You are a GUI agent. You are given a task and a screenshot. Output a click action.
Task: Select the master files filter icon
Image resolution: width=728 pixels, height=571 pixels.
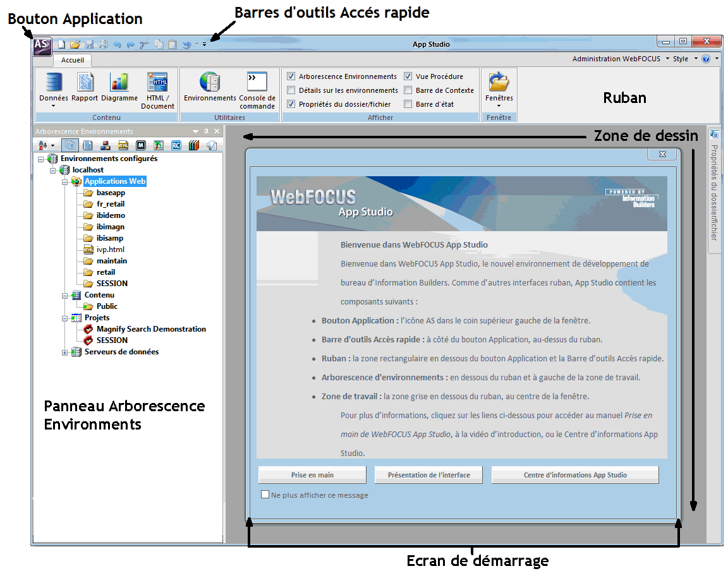[x=106, y=145]
